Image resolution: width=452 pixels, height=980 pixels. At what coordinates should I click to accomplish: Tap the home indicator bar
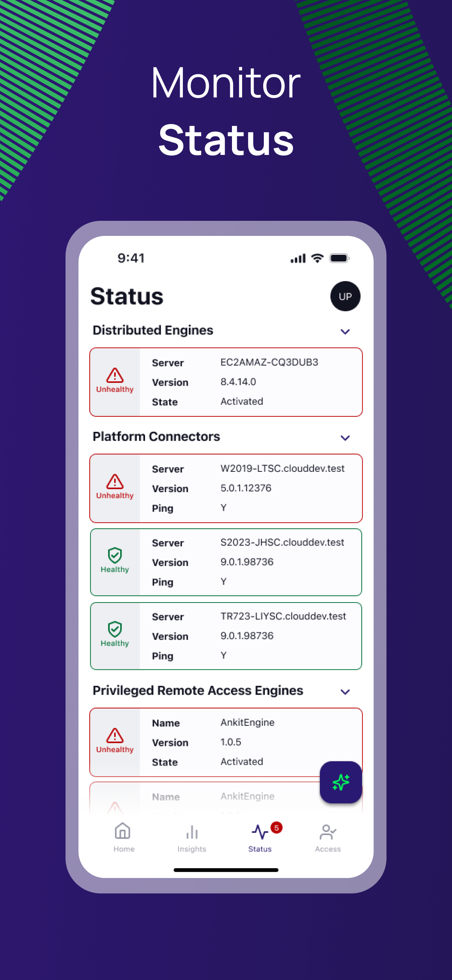(x=226, y=870)
